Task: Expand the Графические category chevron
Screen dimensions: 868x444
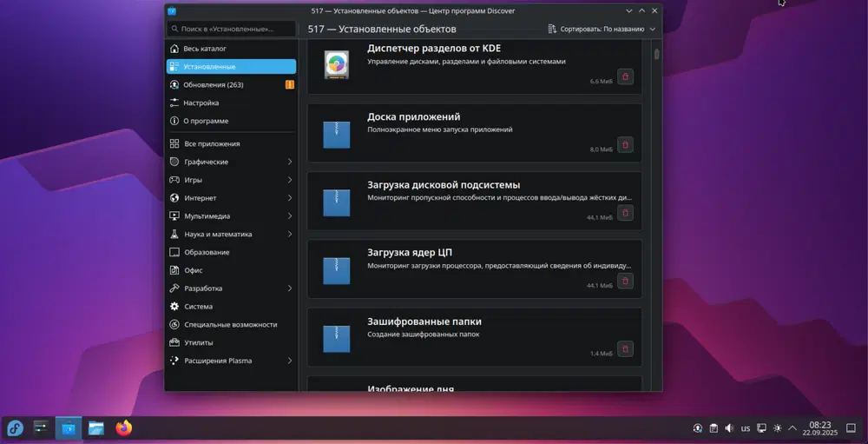Action: tap(290, 162)
